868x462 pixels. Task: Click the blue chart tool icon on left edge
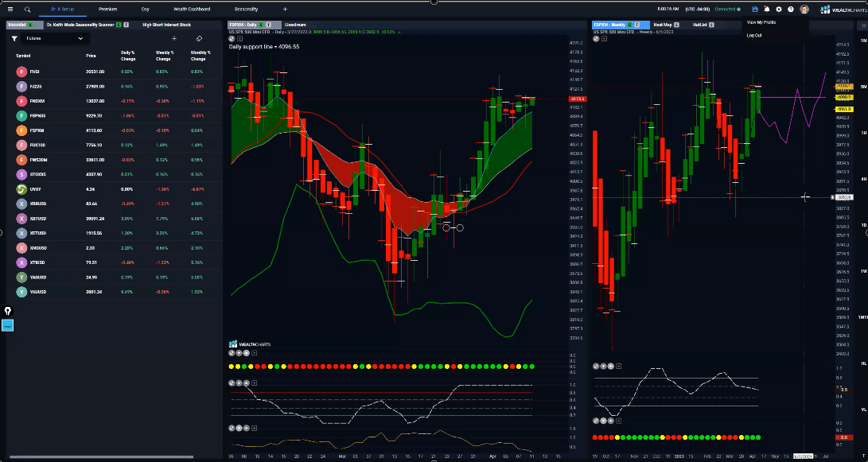tap(8, 325)
